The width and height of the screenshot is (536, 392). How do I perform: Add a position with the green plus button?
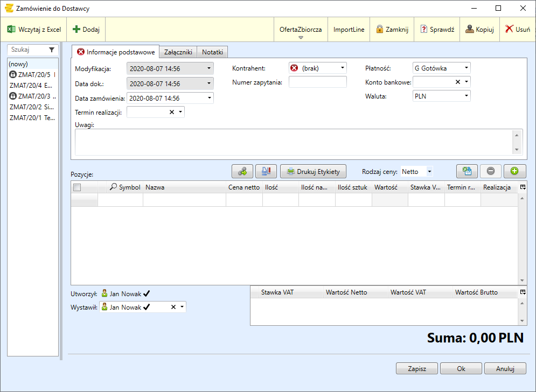514,171
